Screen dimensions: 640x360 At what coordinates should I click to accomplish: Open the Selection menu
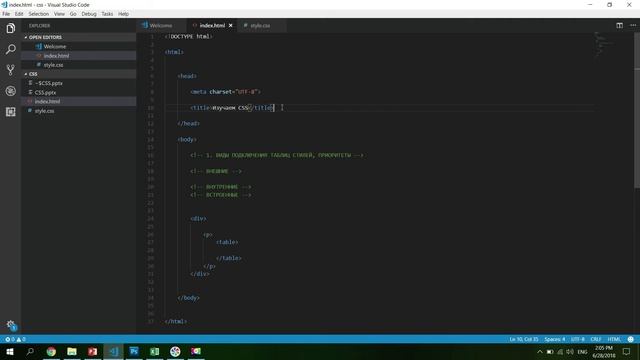point(39,14)
